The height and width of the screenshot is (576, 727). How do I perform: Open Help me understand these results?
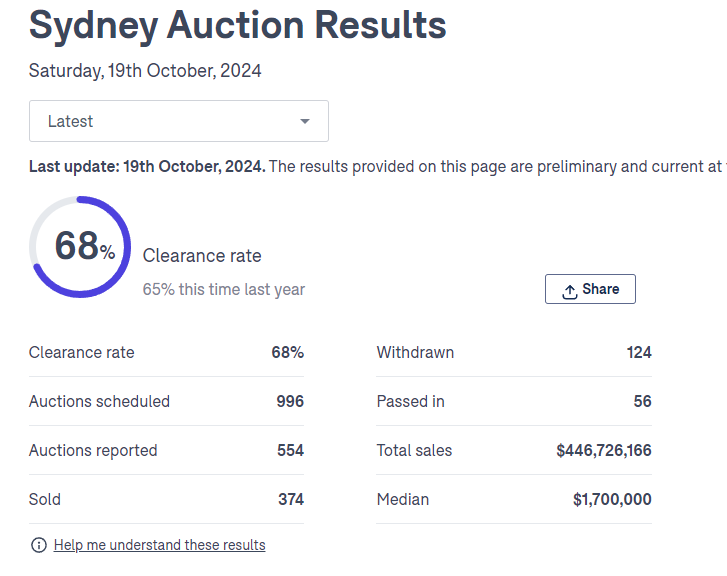click(x=159, y=545)
